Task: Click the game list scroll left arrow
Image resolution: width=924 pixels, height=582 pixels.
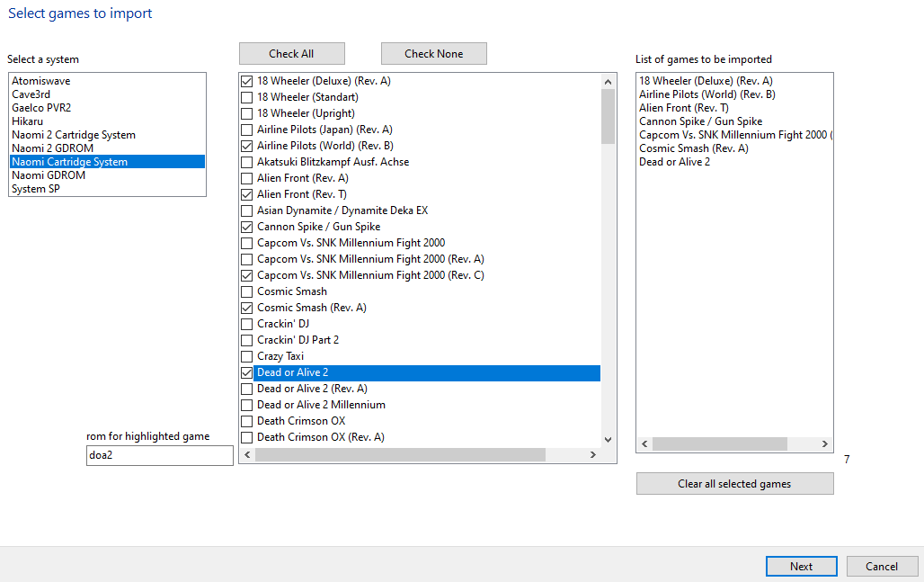Action: point(247,454)
